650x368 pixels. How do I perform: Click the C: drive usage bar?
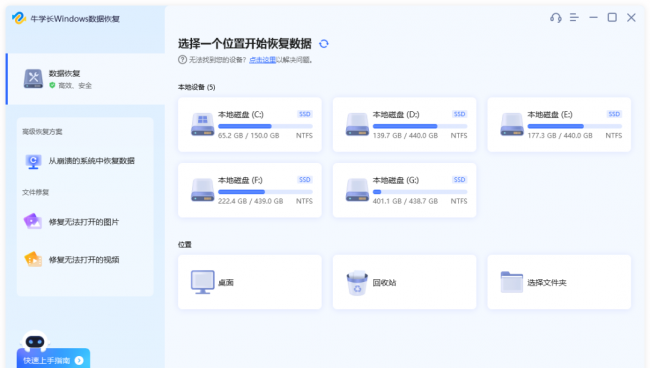click(x=265, y=126)
